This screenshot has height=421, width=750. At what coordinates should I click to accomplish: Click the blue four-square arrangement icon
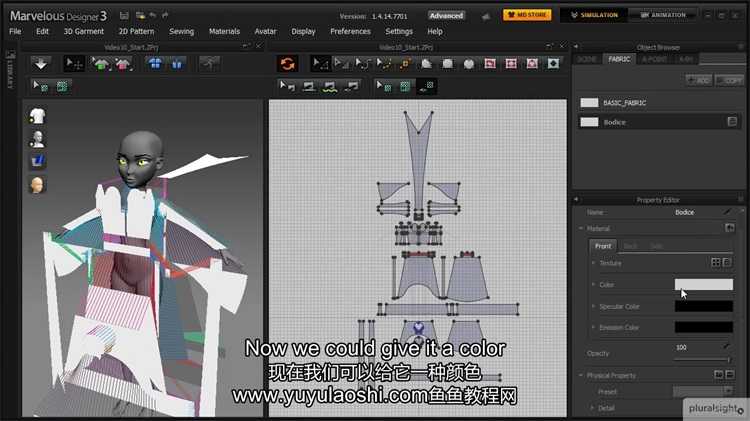click(x=155, y=64)
